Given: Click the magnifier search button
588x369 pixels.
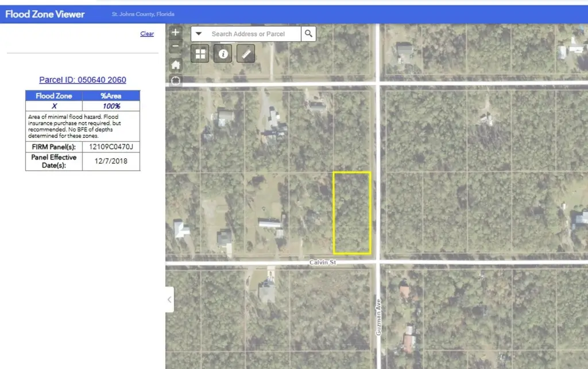Looking at the screenshot, I should pos(308,34).
